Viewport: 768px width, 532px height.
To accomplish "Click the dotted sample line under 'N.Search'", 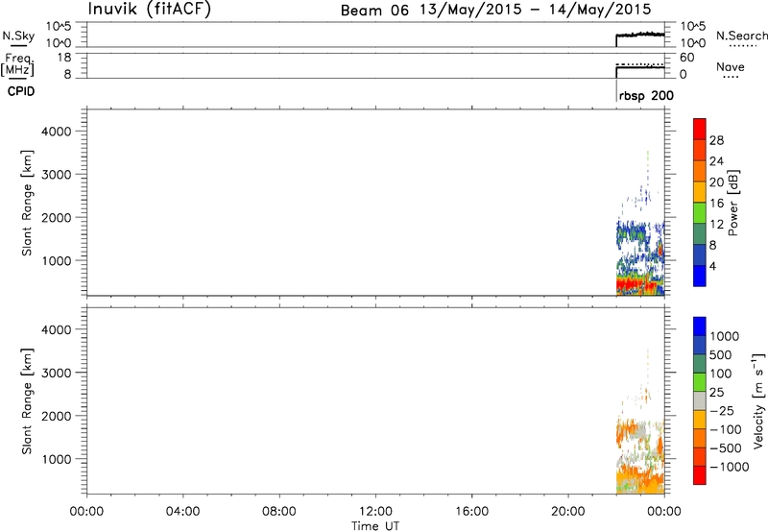I will click(x=743, y=46).
